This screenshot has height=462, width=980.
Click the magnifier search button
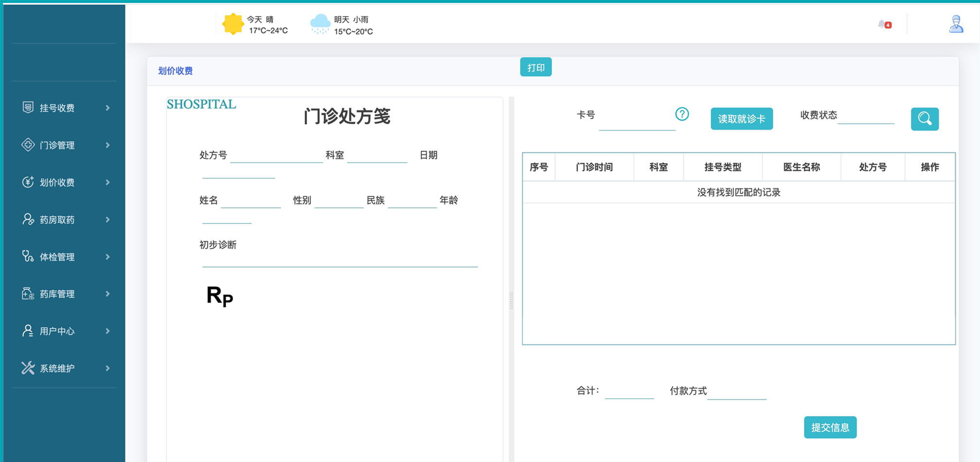pos(925,119)
